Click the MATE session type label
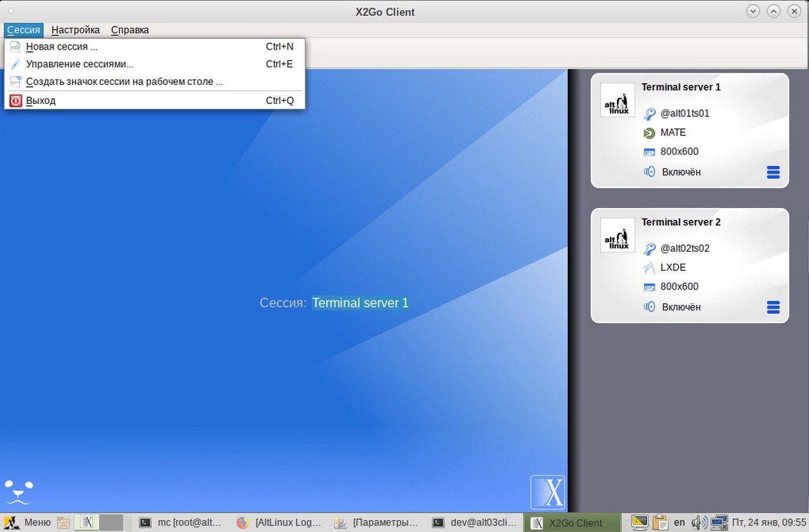Screen dimensions: 809x532 (x=673, y=132)
